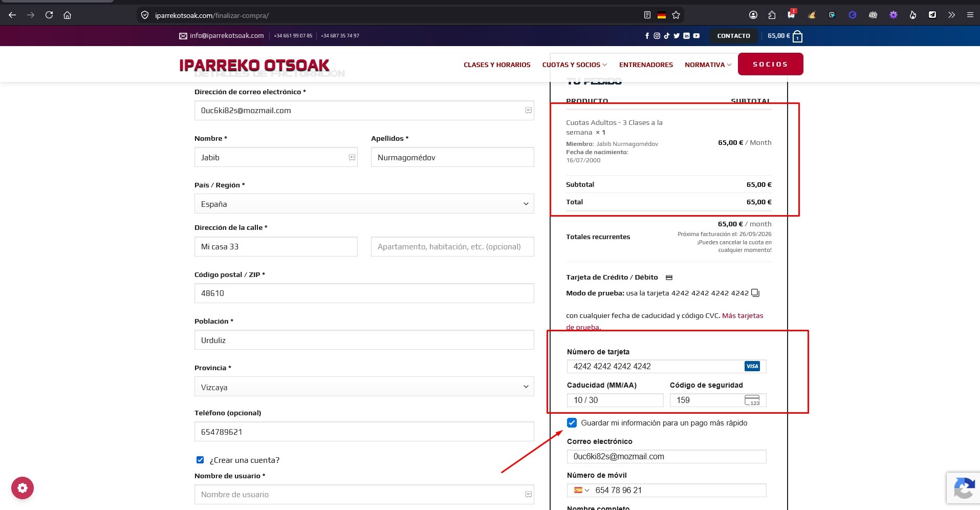Screen dimensions: 980x510
Task: Toggle the '¿Crear una cuenta?' checkbox
Action: pyautogui.click(x=200, y=460)
